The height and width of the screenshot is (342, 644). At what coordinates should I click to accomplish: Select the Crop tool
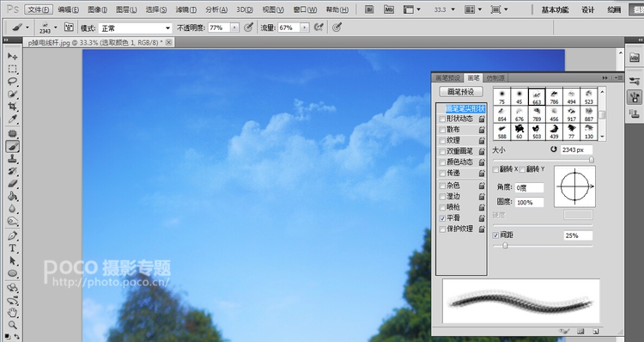tap(12, 106)
